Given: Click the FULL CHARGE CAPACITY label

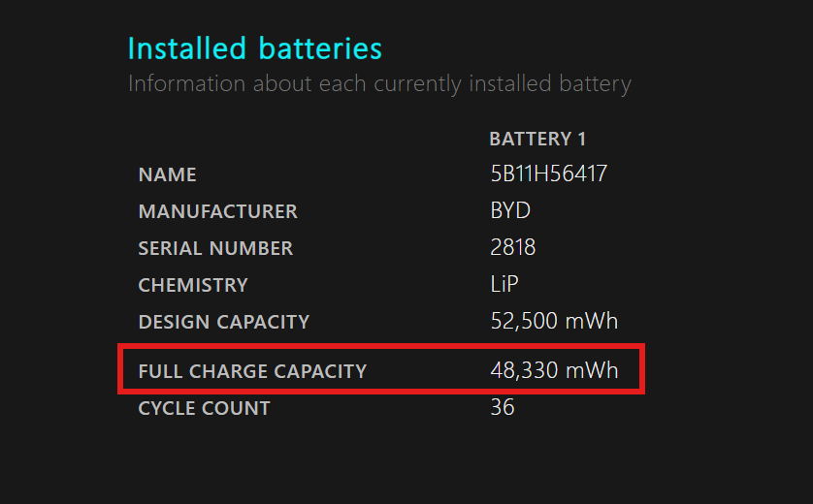Looking at the screenshot, I should pyautogui.click(x=252, y=371).
